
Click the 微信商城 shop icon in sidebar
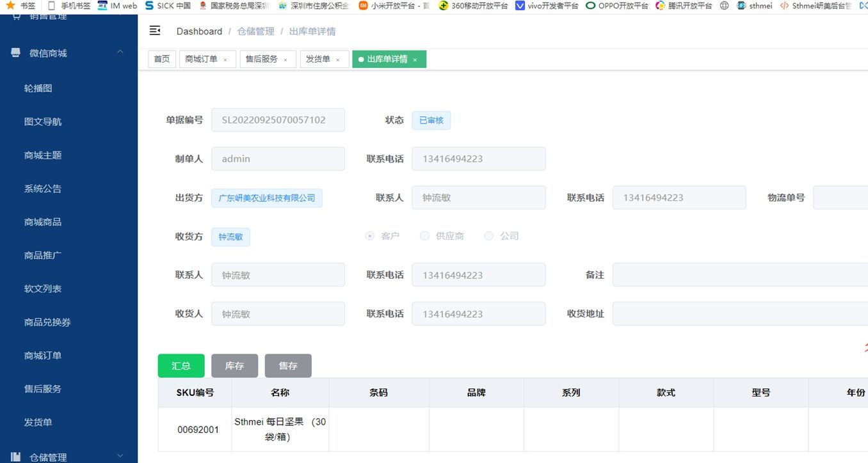click(x=16, y=53)
